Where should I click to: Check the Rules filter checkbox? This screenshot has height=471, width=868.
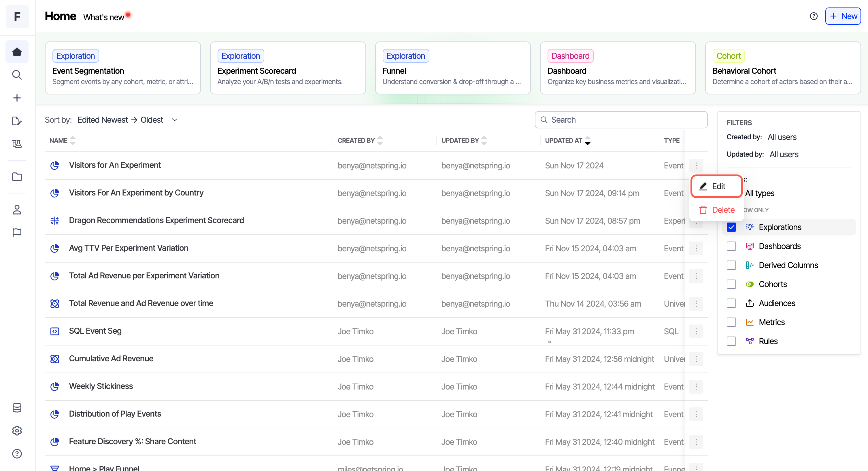(x=731, y=341)
